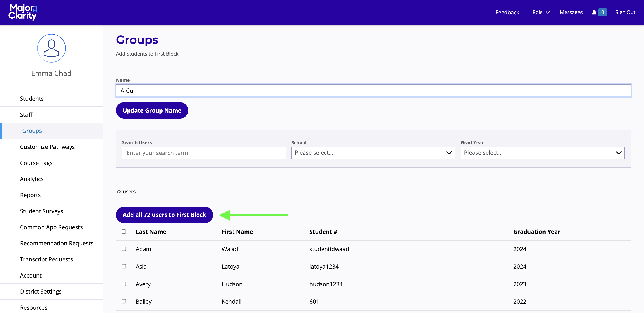Open the Feedback link
This screenshot has width=644, height=313.
(x=507, y=13)
